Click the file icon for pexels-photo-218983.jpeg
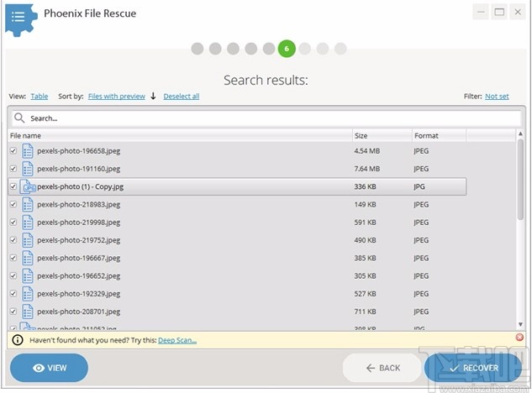 (x=28, y=205)
